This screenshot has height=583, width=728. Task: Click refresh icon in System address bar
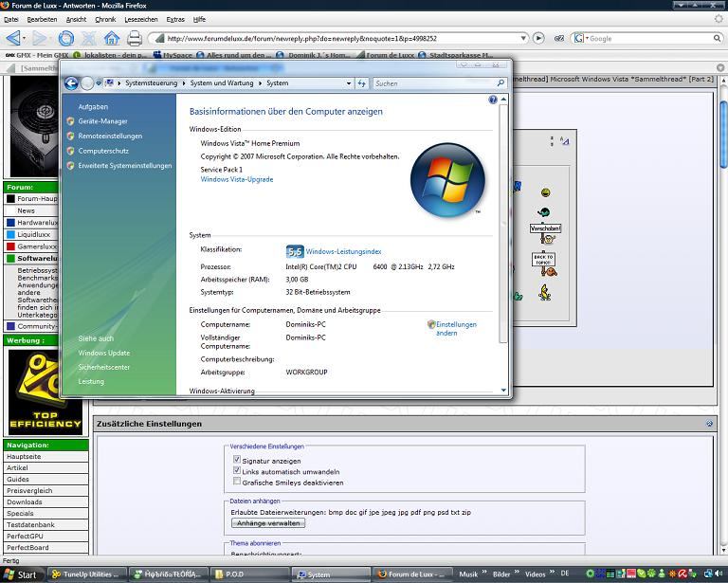coord(362,83)
